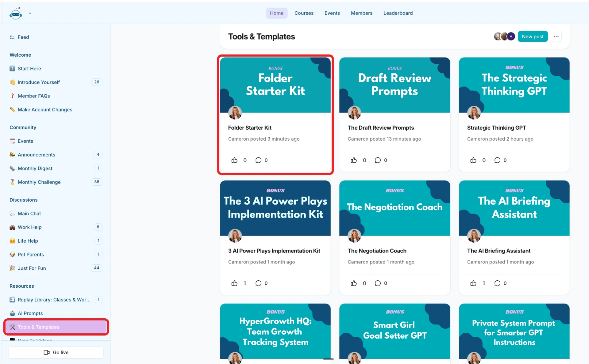
Task: Open the Members tab
Action: pyautogui.click(x=361, y=13)
